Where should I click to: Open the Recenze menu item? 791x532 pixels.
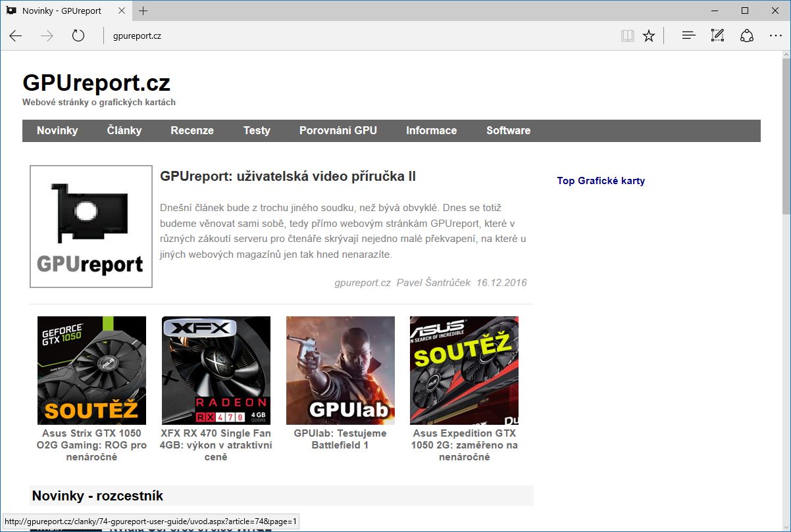coord(192,130)
